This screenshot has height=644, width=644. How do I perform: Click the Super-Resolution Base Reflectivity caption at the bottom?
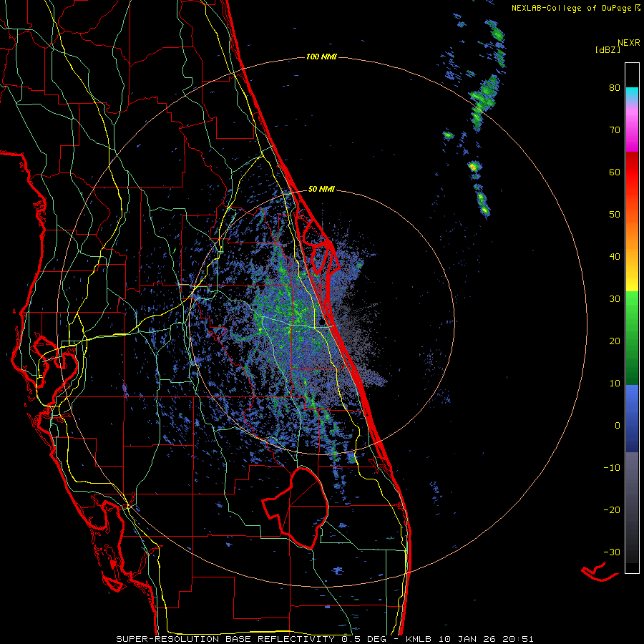[x=324, y=639]
